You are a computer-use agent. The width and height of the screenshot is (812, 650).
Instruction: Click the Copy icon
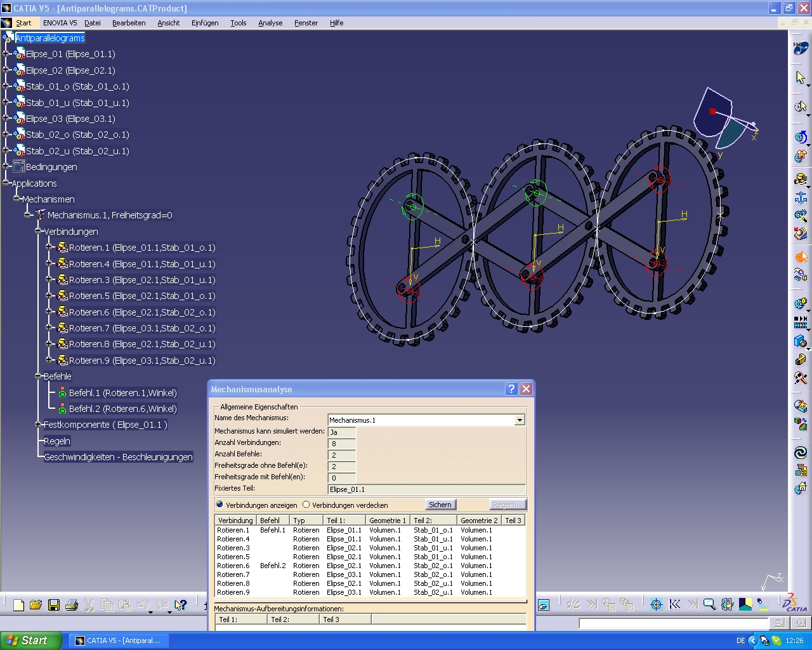107,605
